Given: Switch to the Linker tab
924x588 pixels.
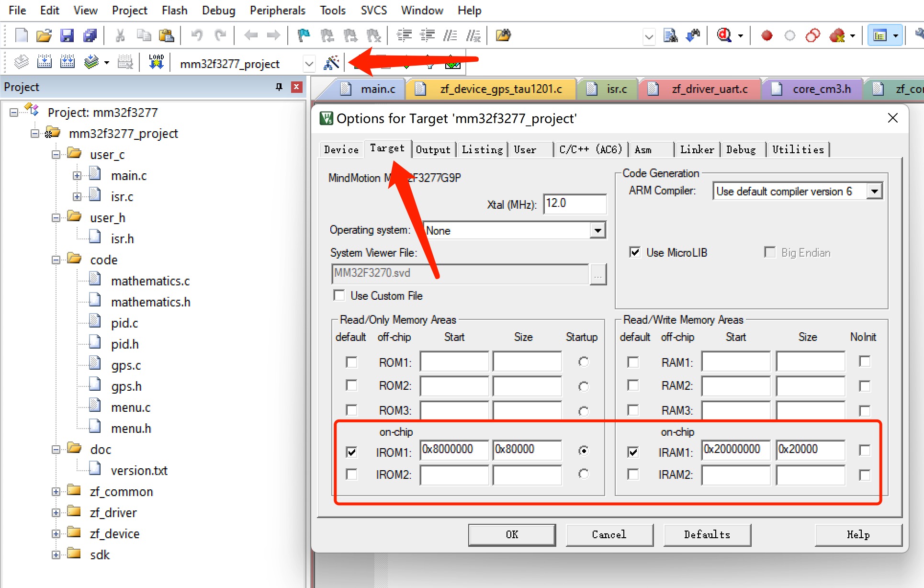Looking at the screenshot, I should click(x=697, y=149).
